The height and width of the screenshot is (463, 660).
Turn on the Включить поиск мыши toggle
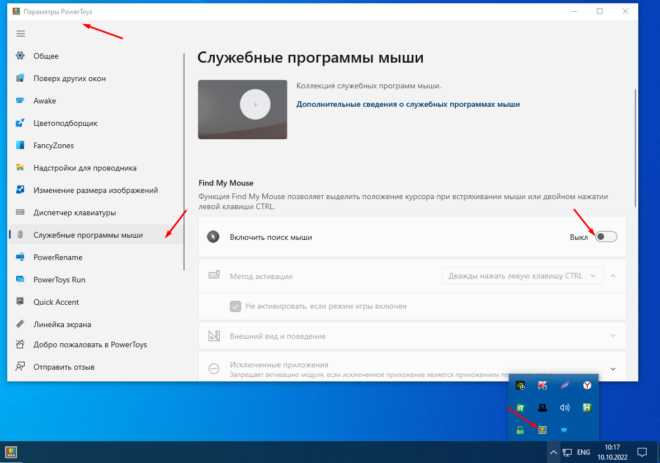point(606,237)
